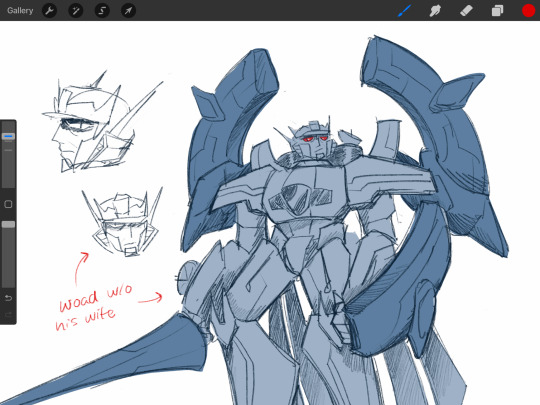Return to the Gallery

click(20, 10)
